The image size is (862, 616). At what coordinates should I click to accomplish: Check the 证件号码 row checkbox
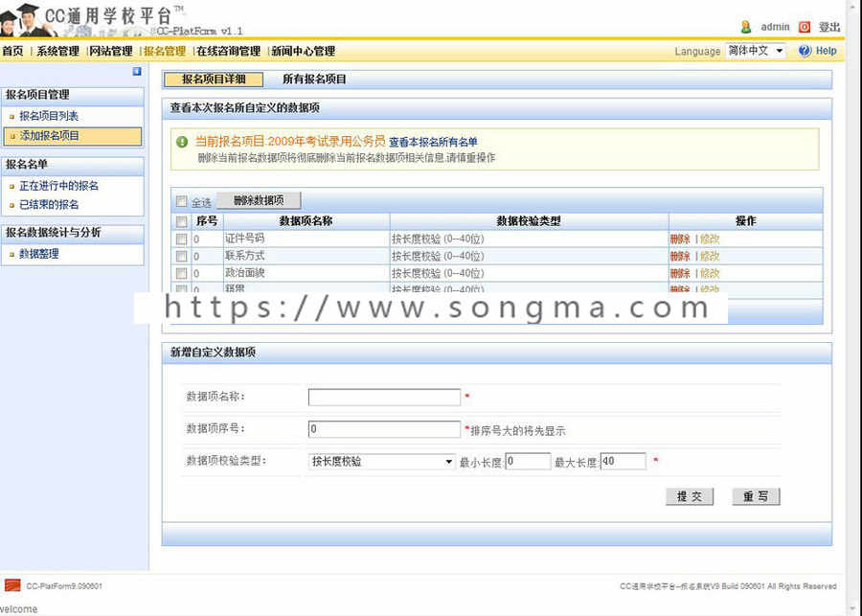pos(181,240)
